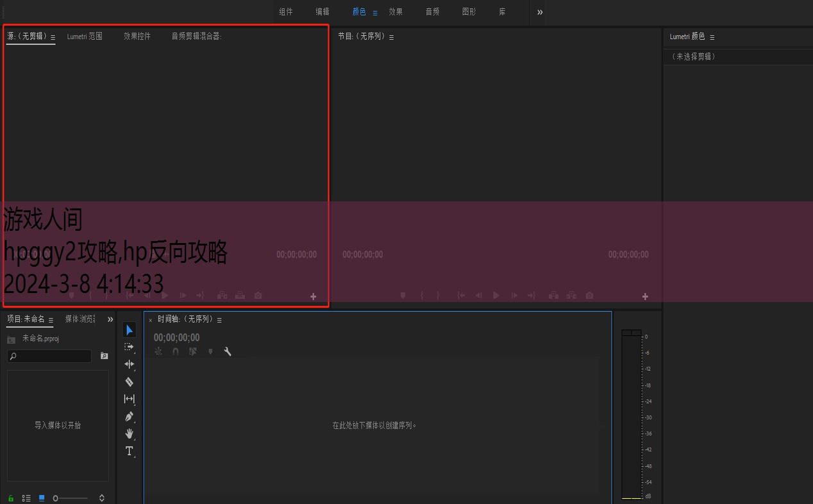Screen dimensions: 813x504
Task: Open the 项目 panel hamburger menu
Action: 51,320
